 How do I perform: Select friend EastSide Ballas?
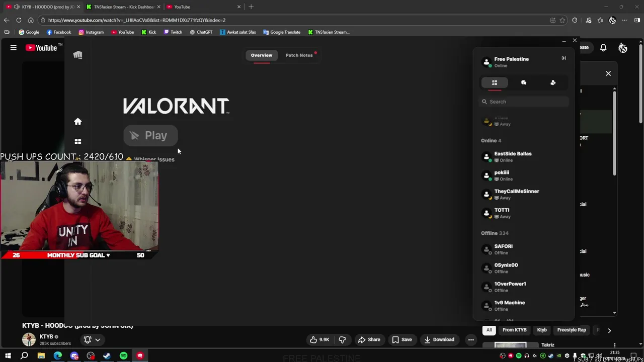[x=524, y=157]
